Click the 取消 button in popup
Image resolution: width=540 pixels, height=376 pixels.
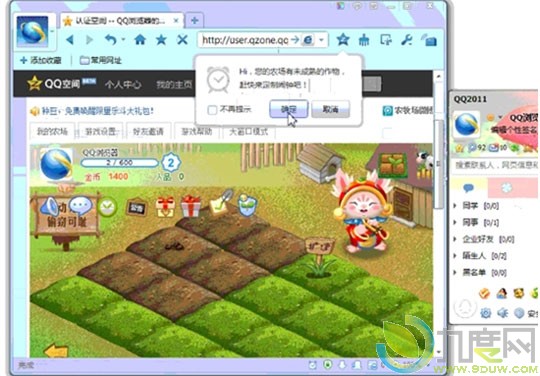pyautogui.click(x=331, y=109)
